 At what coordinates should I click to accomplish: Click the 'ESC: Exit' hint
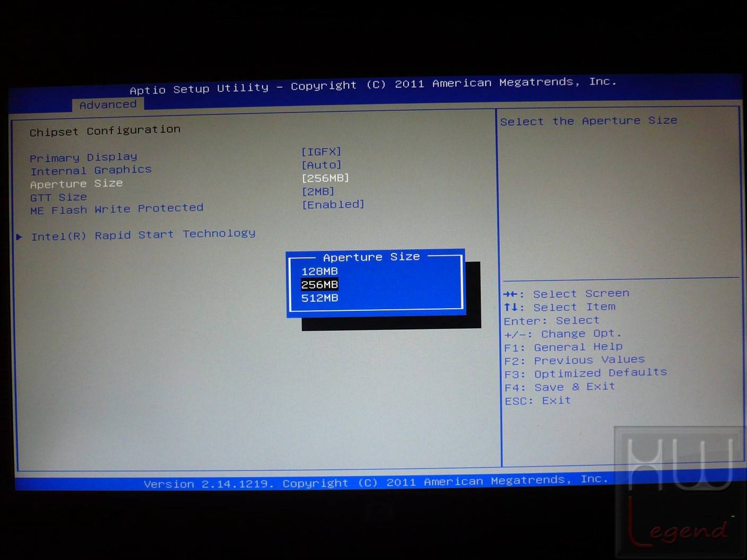point(537,401)
